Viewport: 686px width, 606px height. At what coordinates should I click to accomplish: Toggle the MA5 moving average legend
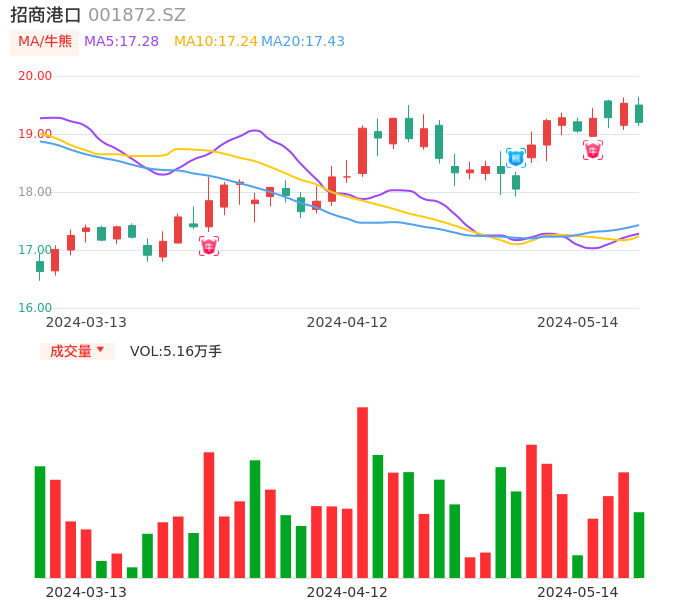tap(121, 41)
